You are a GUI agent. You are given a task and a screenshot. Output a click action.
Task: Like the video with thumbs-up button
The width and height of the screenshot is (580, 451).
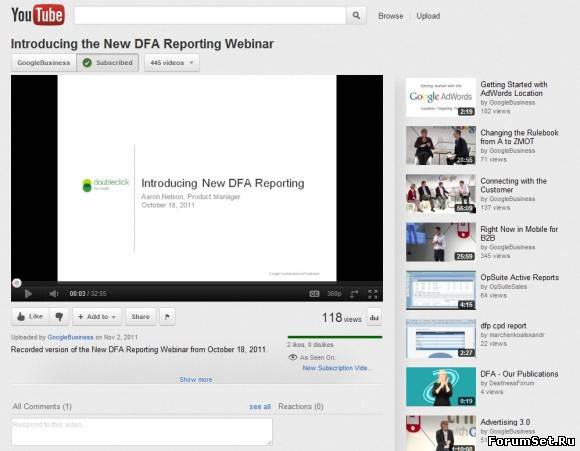tap(30, 317)
